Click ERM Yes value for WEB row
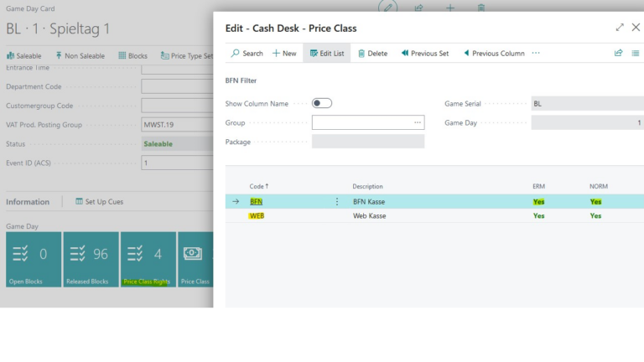 (538, 216)
